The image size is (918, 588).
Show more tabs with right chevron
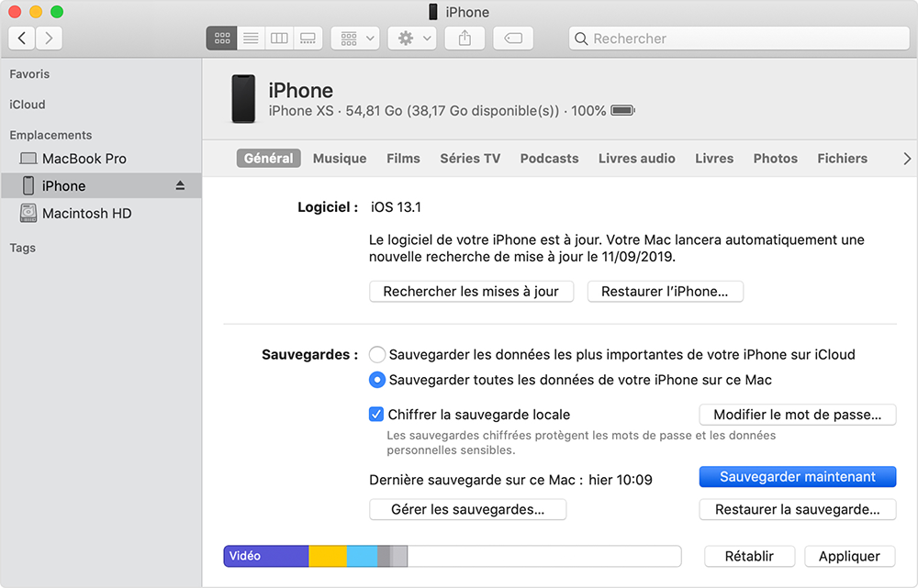[x=907, y=159]
